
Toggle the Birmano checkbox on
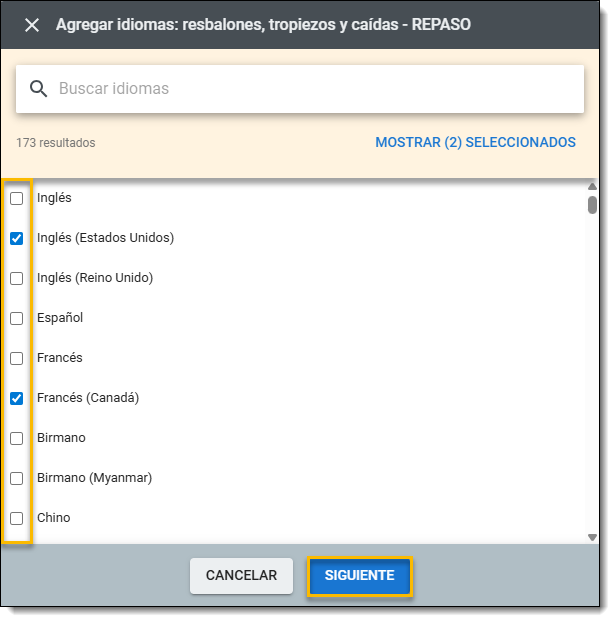tap(17, 439)
